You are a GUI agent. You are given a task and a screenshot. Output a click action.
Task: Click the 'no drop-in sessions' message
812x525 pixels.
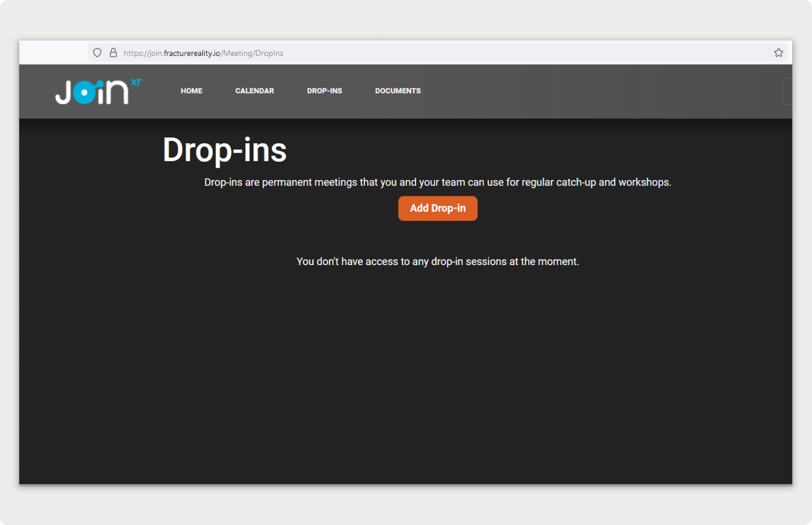(437, 261)
